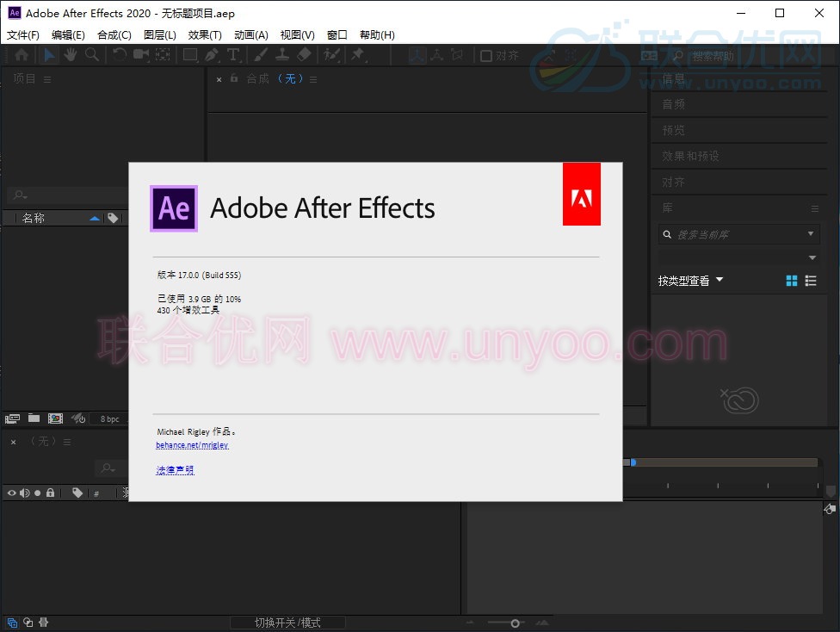
Task: Click the New Composition icon in Project panel
Action: tap(55, 418)
